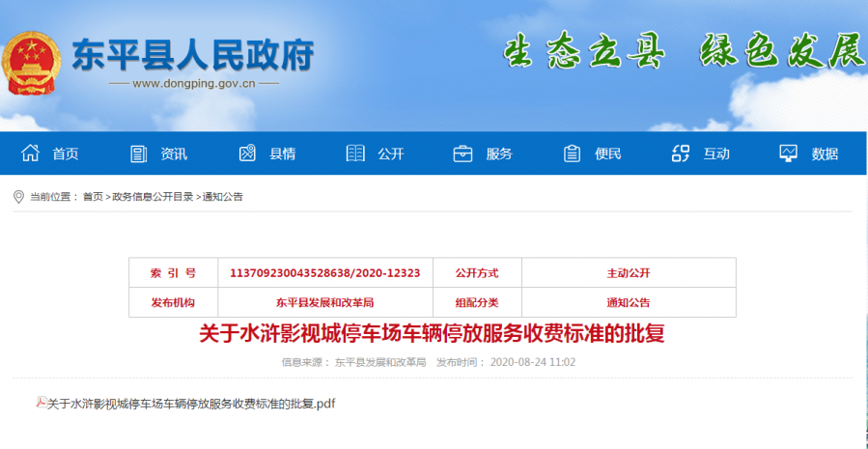The image size is (868, 449).
Task: Click the 公开方式 table label
Action: click(x=477, y=273)
